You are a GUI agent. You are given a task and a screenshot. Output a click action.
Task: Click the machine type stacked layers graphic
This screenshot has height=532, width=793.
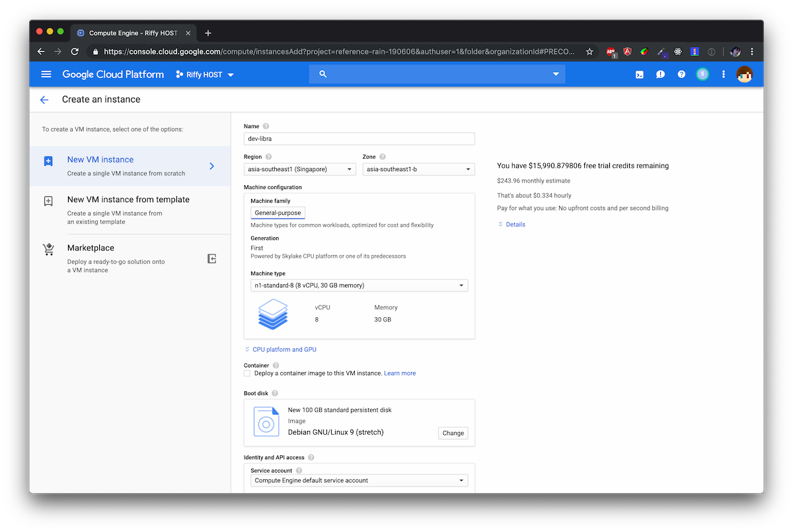tap(273, 314)
